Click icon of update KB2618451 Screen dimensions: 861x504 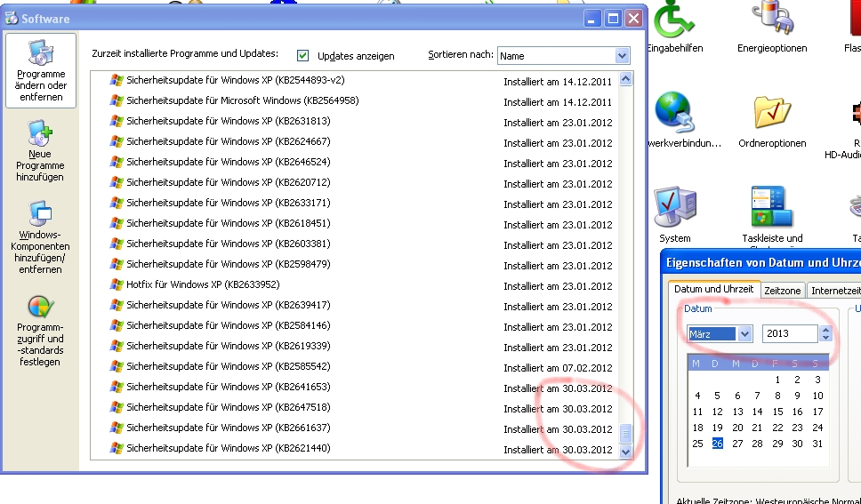(x=117, y=223)
